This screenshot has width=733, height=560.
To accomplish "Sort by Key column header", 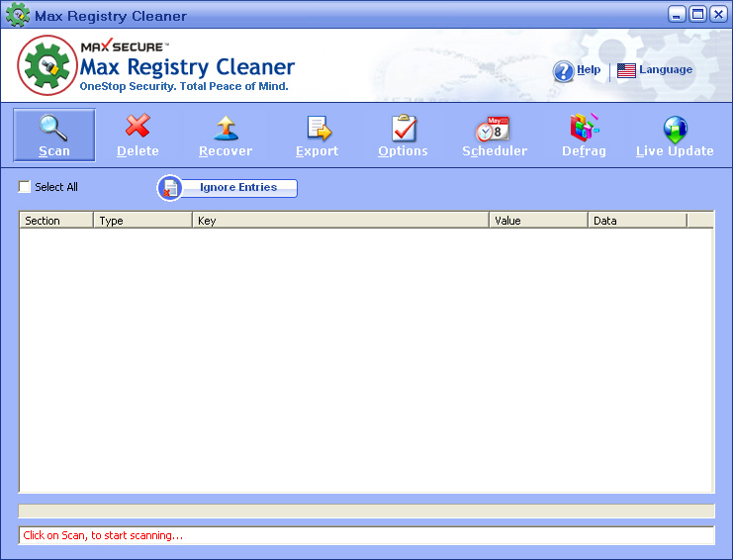I will tap(340, 221).
